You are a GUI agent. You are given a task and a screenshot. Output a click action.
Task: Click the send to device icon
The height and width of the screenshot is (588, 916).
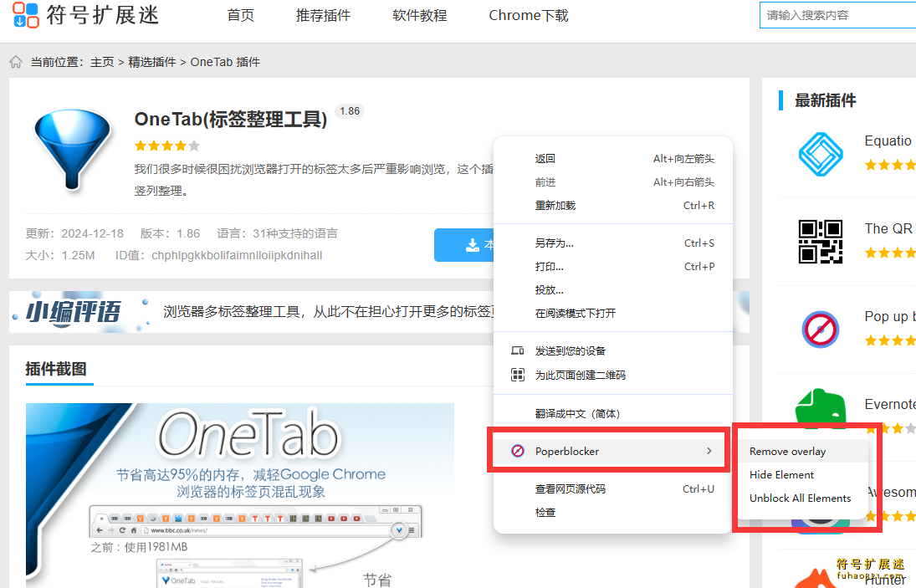[518, 350]
